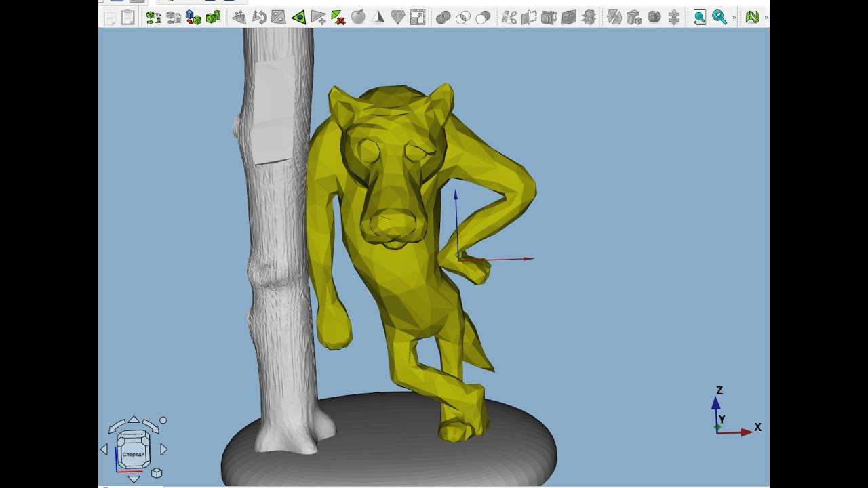868x488 pixels.
Task: Export mesh to file icon
Action: click(174, 18)
